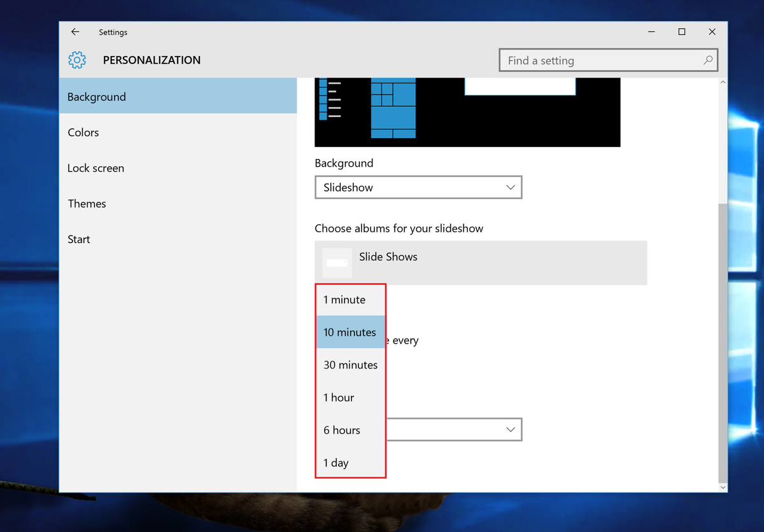
Task: Choose 6 hours as the picture interval
Action: (x=341, y=430)
